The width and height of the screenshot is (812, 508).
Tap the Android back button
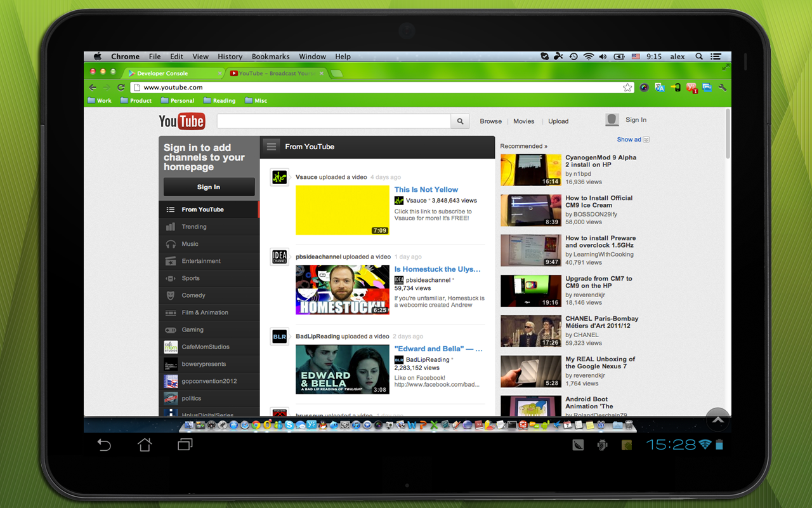coord(104,445)
